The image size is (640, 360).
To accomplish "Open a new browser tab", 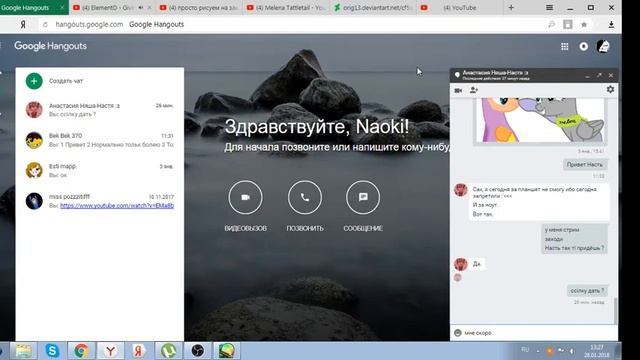I will [511, 7].
